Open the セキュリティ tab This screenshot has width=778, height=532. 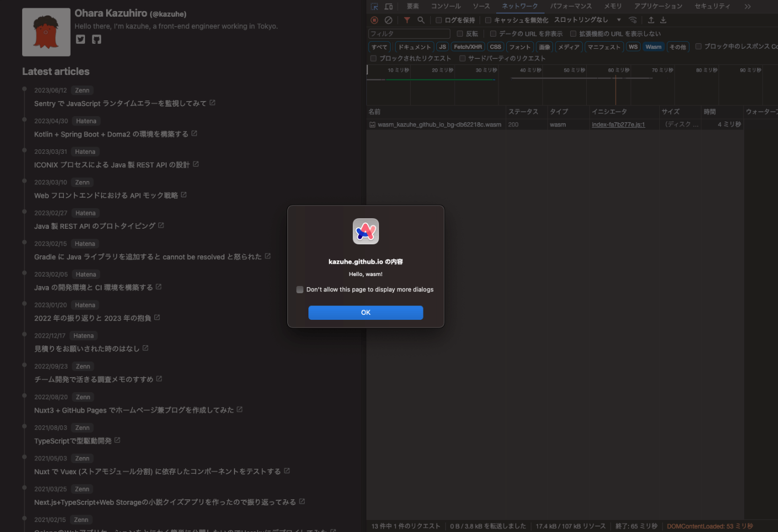pos(712,6)
